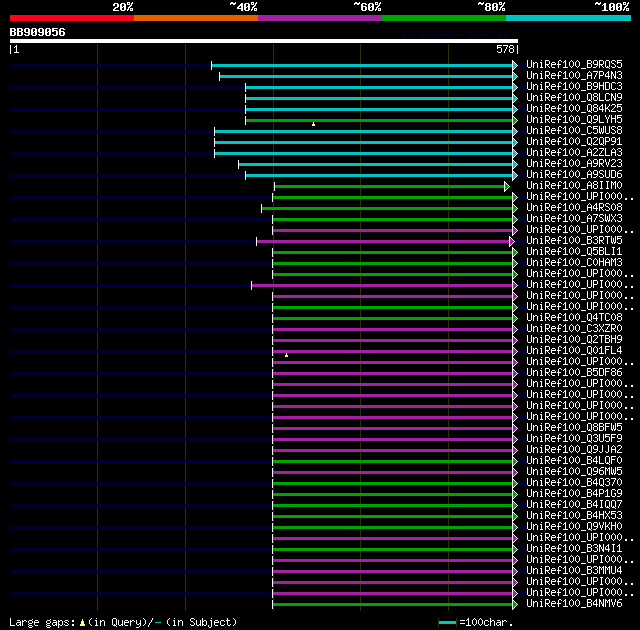
Task: Click the cyan subject-gap dash in the legend
Action: pyautogui.click(x=158, y=623)
